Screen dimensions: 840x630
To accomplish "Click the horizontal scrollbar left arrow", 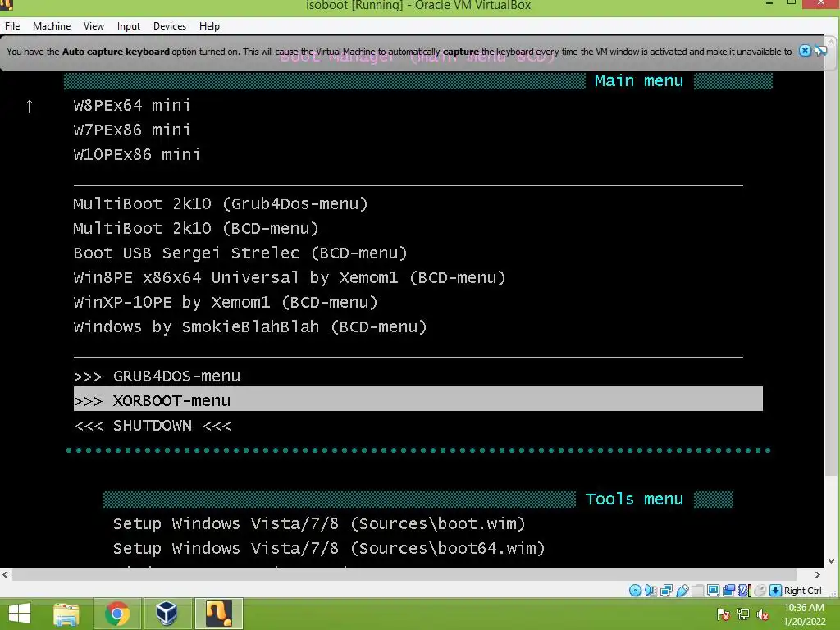I will (x=6, y=575).
